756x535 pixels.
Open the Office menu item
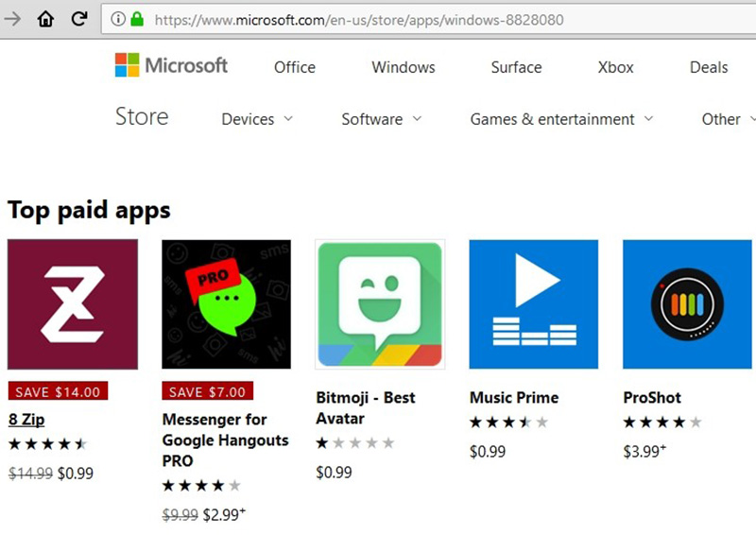pyautogui.click(x=295, y=67)
